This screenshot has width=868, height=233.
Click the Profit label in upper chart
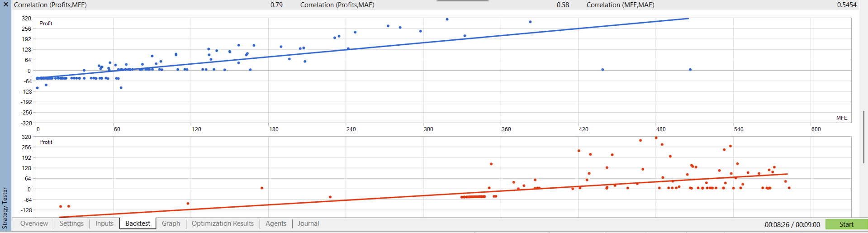[x=46, y=24]
